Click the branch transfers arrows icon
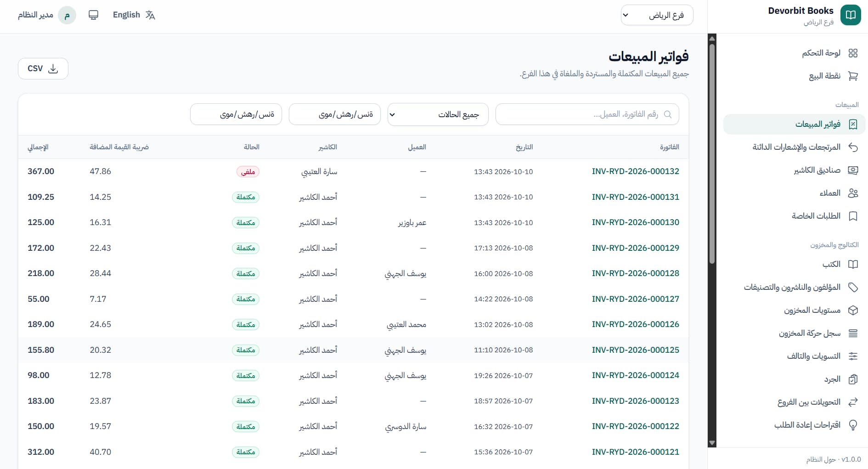The width and height of the screenshot is (868, 469). click(853, 402)
